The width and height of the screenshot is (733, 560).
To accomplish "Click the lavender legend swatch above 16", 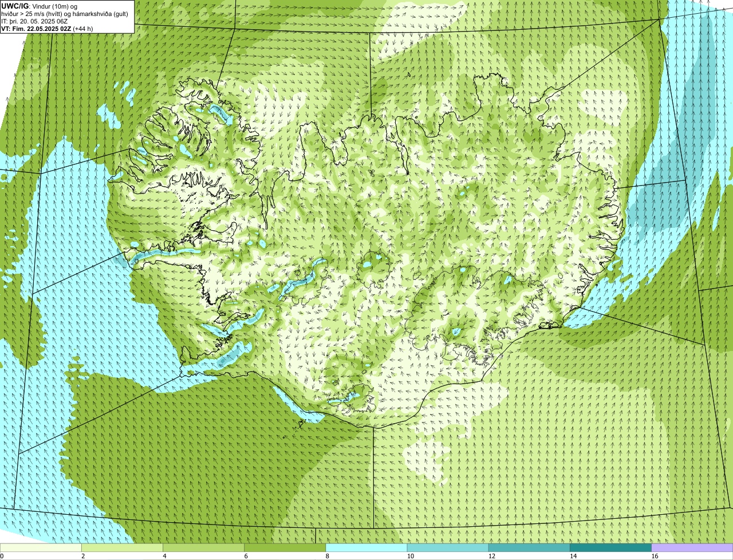I will [x=692, y=547].
